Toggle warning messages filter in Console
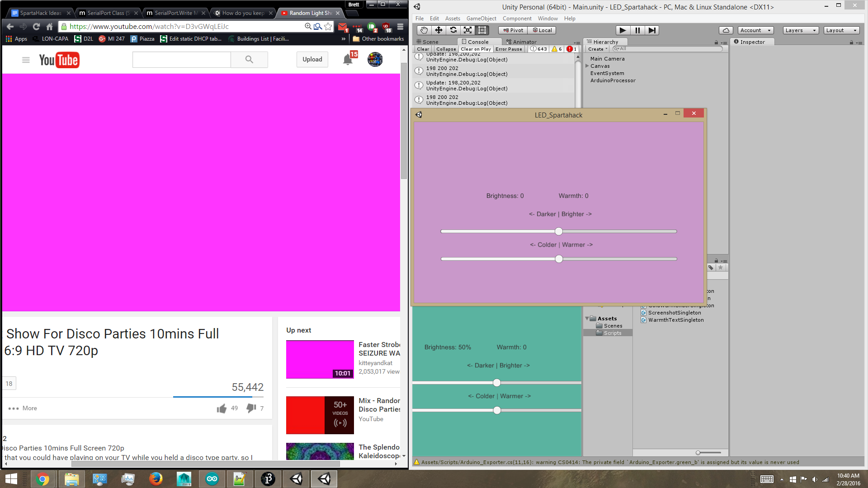 click(x=557, y=49)
